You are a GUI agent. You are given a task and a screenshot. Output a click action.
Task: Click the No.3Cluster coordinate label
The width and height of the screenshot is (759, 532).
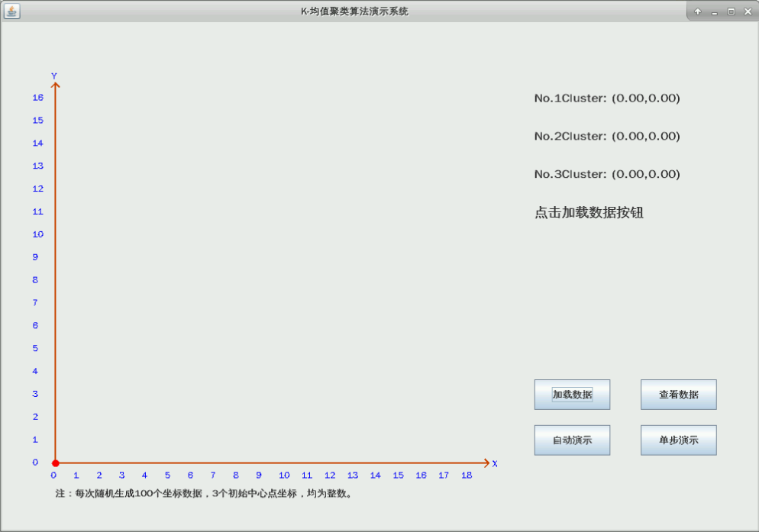(606, 175)
